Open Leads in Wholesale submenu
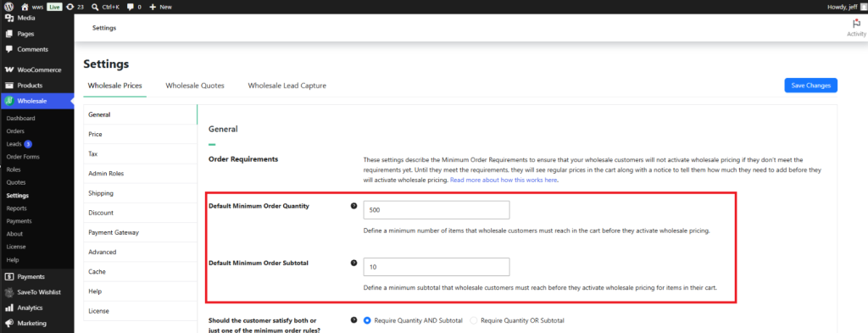This screenshot has width=868, height=333. click(14, 144)
